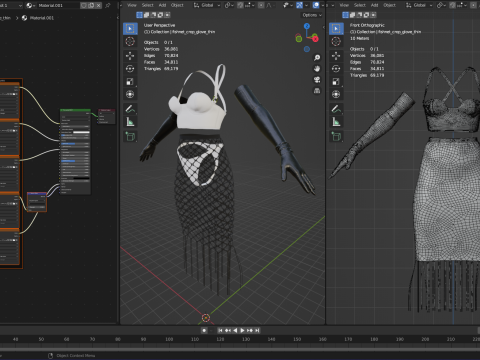Image resolution: width=480 pixels, height=360 pixels.
Task: Toggle auto keying record button
Action: tap(204, 330)
